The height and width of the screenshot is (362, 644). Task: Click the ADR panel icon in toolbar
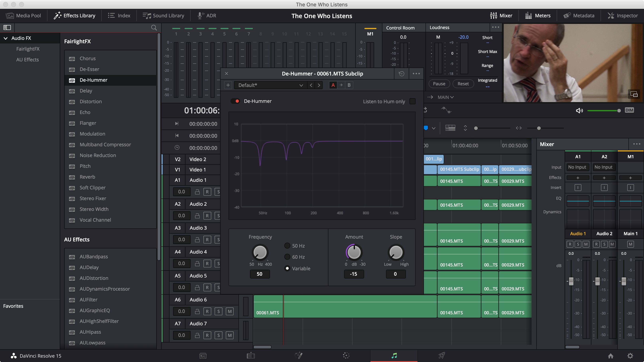tap(207, 16)
